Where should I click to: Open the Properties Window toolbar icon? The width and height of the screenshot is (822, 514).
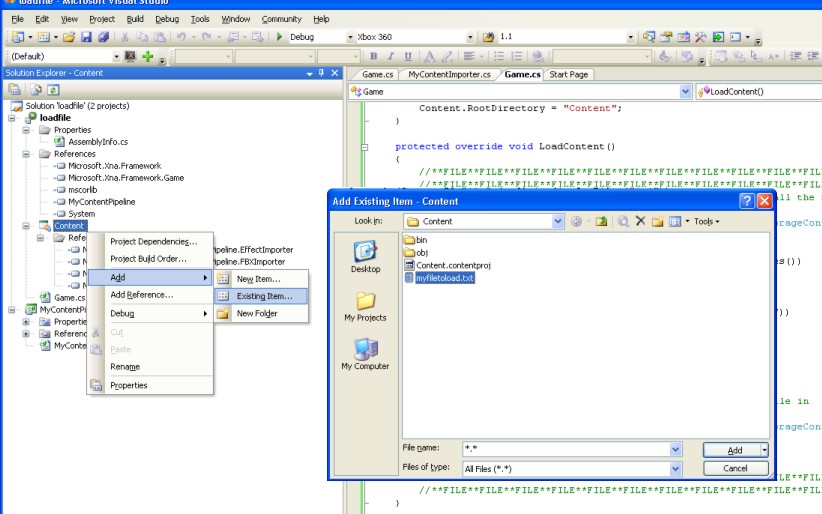click(666, 37)
